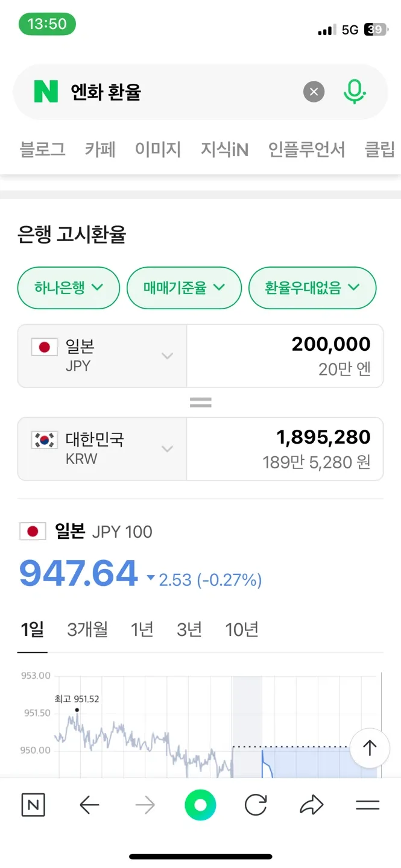Select the 3개월 chart period tab

pyautogui.click(x=87, y=630)
